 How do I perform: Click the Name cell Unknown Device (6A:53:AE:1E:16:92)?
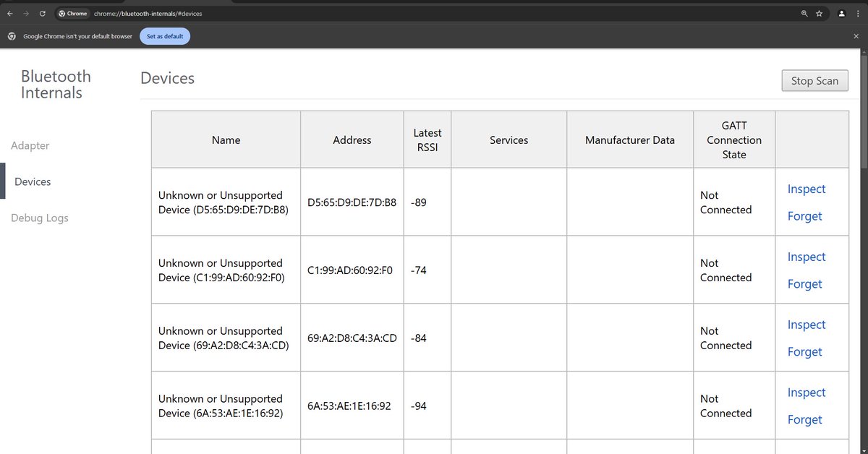pos(226,406)
